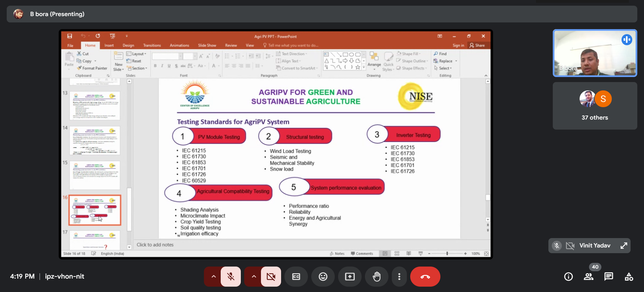Image resolution: width=644 pixels, height=292 pixels.
Task: Open the chat messages icon
Action: pos(608,277)
